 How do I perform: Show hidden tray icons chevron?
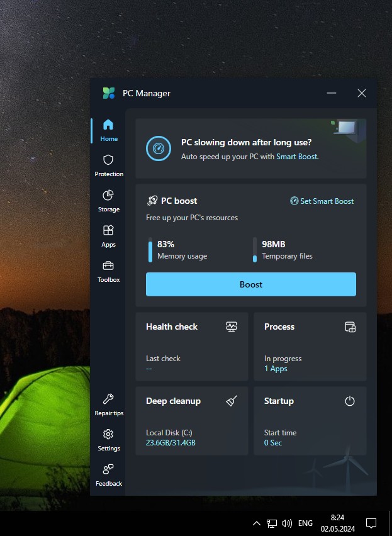click(x=256, y=523)
